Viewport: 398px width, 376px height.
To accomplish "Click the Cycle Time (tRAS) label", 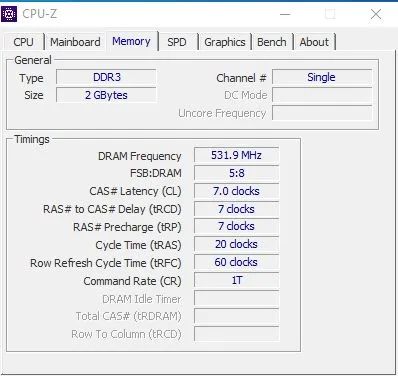I will [138, 245].
